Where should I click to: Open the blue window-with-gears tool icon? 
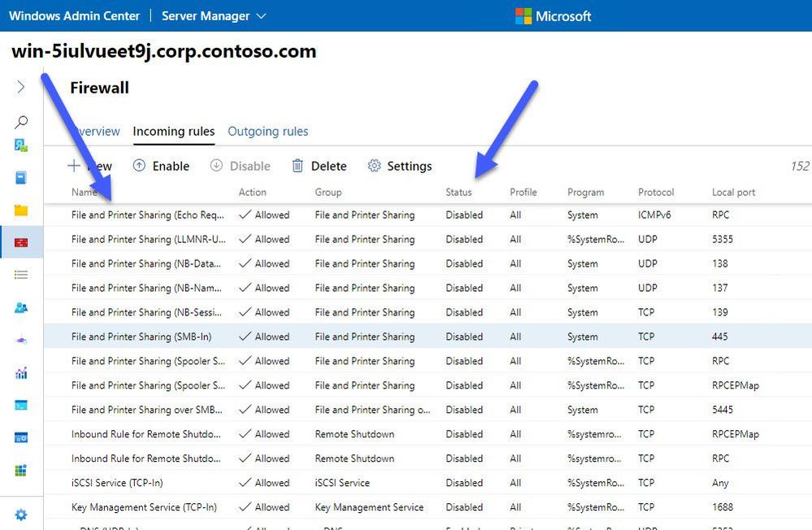pyautogui.click(x=20, y=438)
